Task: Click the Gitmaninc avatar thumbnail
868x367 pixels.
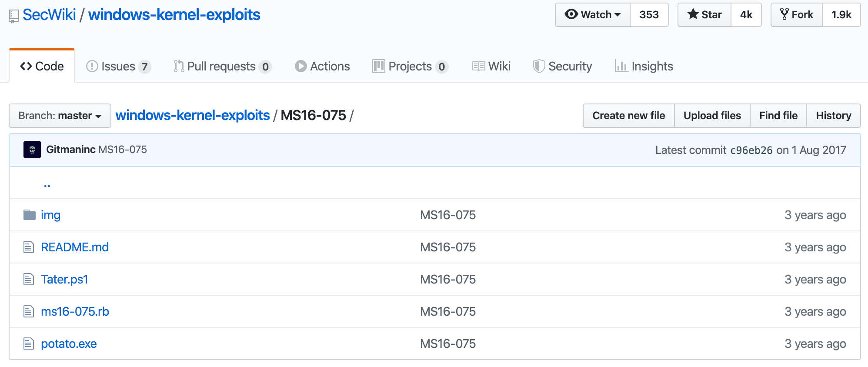Action: [x=32, y=150]
